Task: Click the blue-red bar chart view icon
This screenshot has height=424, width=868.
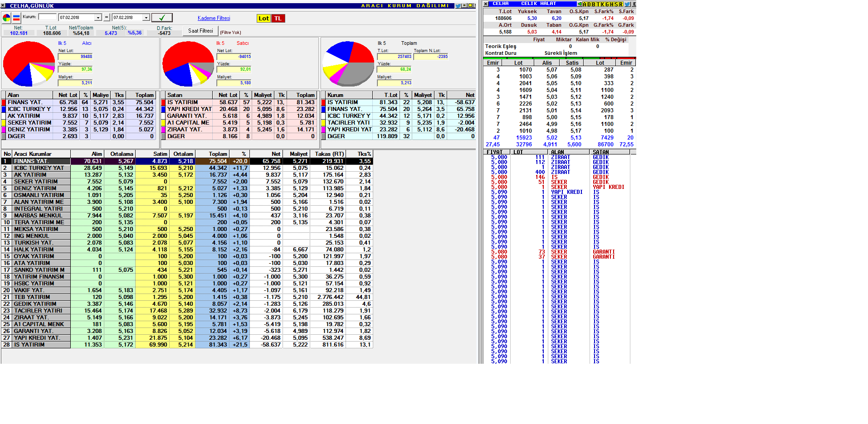Action: [x=16, y=18]
